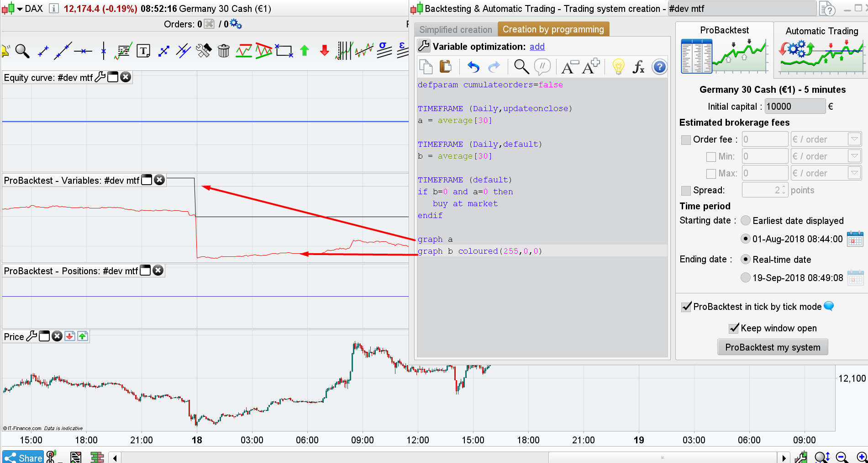
Task: Click the trash can delete objects tool
Action: coord(224,51)
